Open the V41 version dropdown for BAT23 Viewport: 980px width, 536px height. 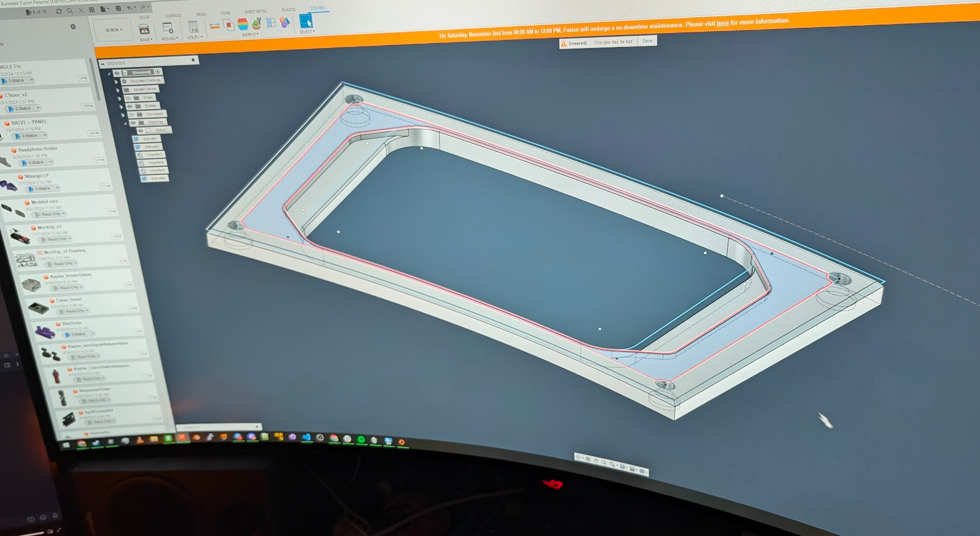coord(93,133)
